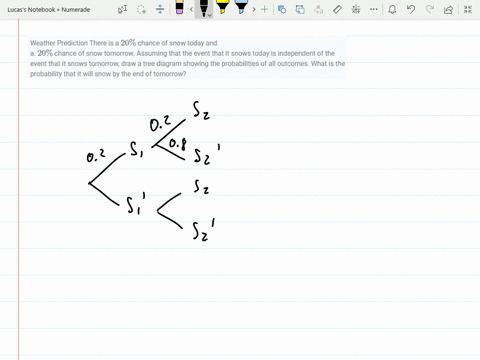Screen dimensions: 480x360
Task: Choose the Insert or Remove Space tool
Action: pyautogui.click(x=160, y=9)
